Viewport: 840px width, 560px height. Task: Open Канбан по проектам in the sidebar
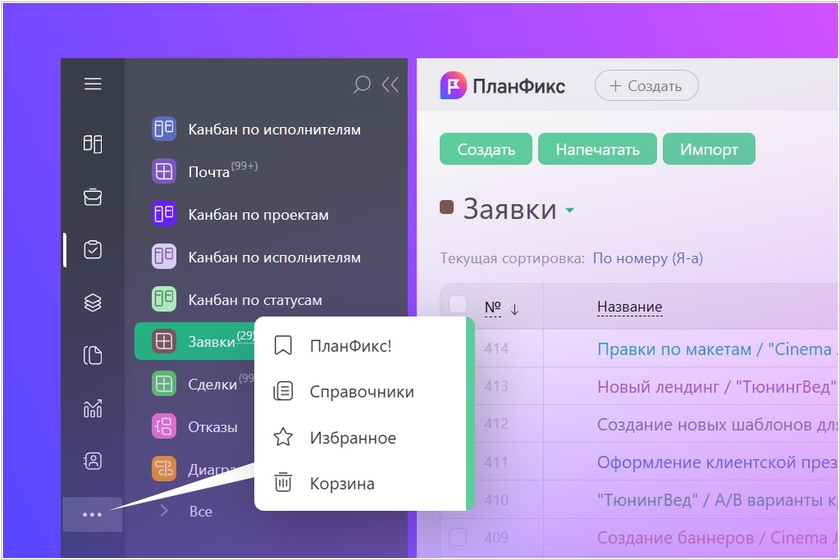tap(258, 214)
